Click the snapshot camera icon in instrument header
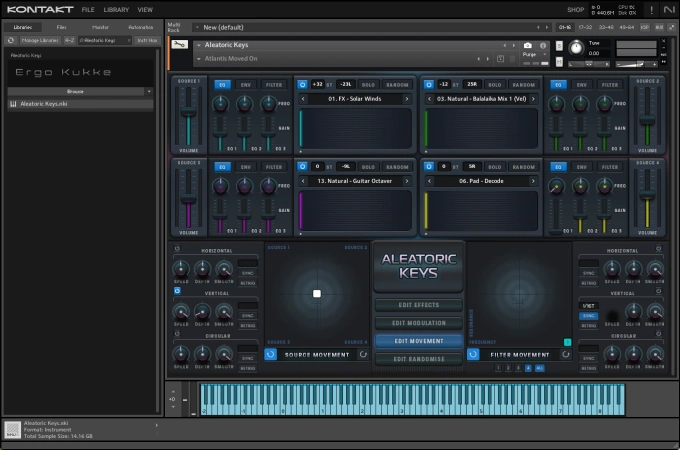Image resolution: width=680 pixels, height=450 pixels. [x=528, y=46]
